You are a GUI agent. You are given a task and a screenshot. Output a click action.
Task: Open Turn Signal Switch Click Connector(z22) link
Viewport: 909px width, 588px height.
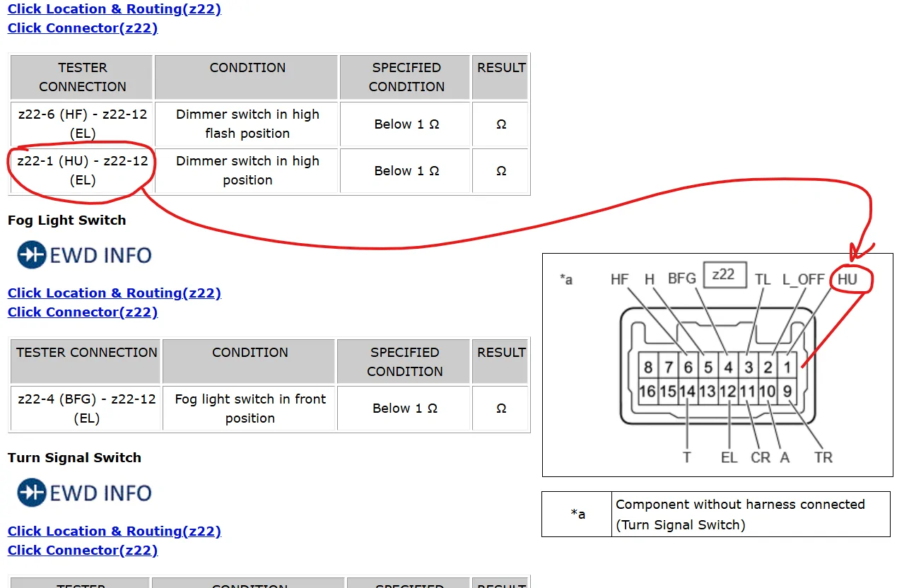click(x=83, y=550)
